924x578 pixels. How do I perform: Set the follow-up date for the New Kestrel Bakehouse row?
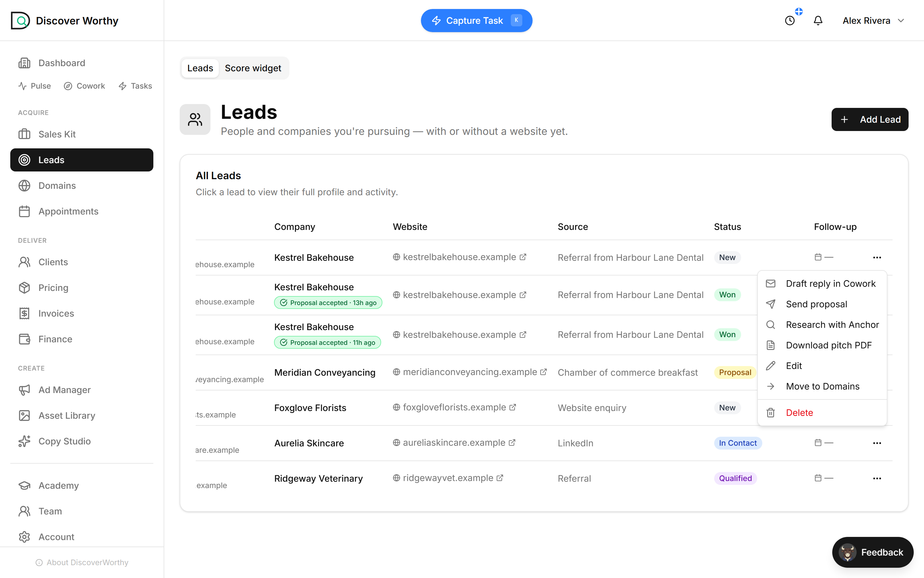824,257
